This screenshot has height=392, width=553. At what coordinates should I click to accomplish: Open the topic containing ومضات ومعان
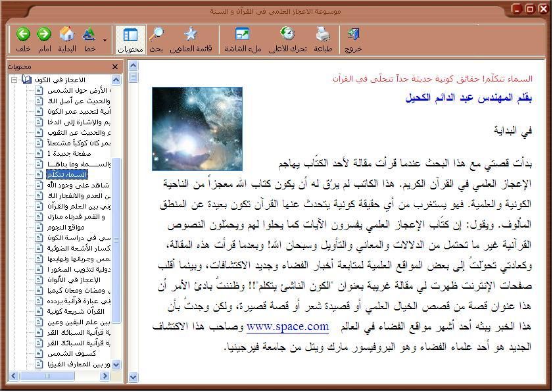(79, 291)
